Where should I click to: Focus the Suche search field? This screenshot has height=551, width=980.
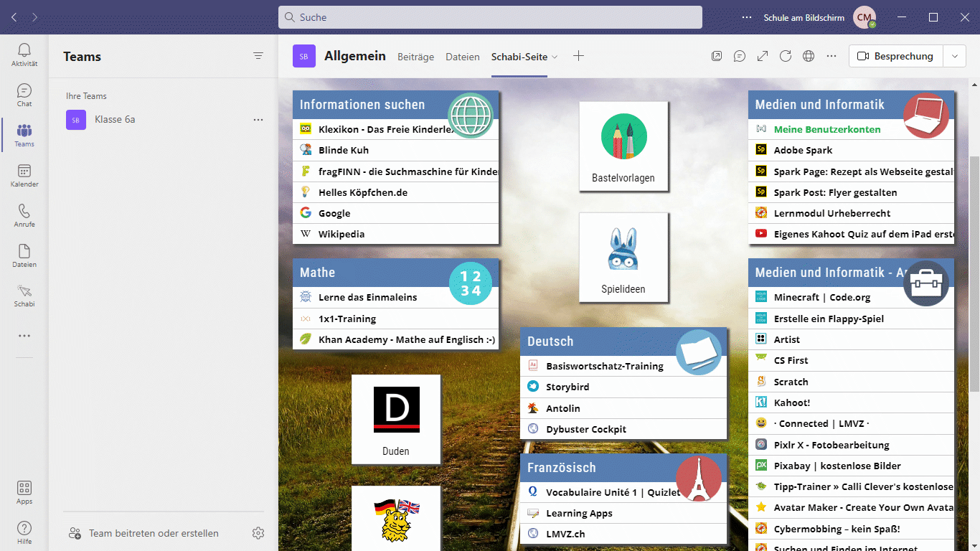(x=490, y=17)
